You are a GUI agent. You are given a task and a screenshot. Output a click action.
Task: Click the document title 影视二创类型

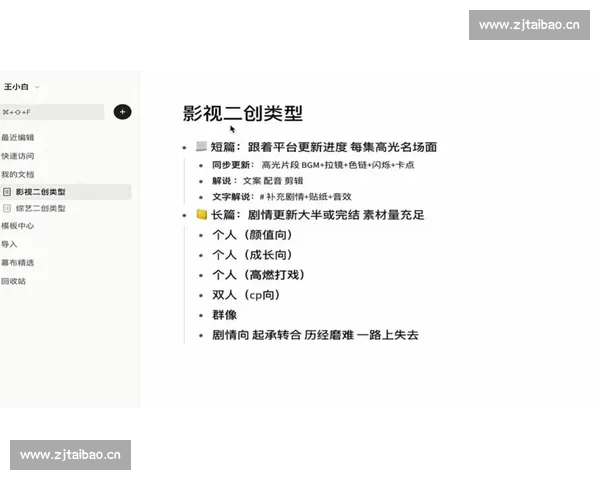click(x=242, y=113)
